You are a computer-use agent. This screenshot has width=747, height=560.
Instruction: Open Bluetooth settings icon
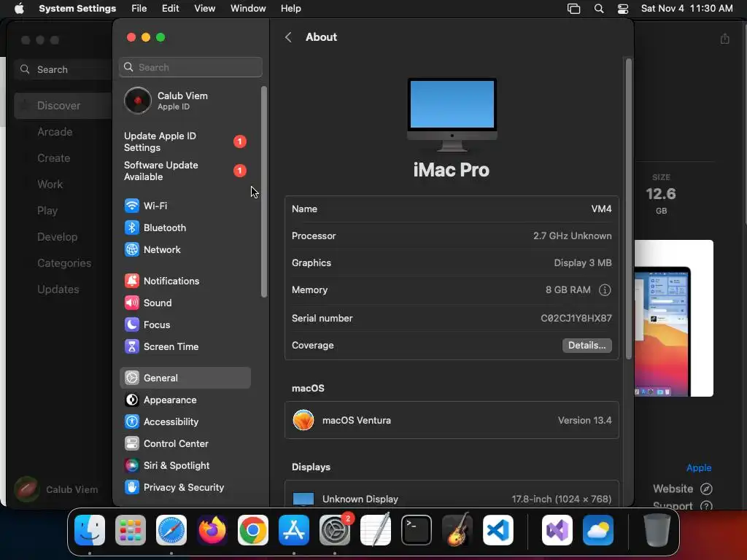131,227
